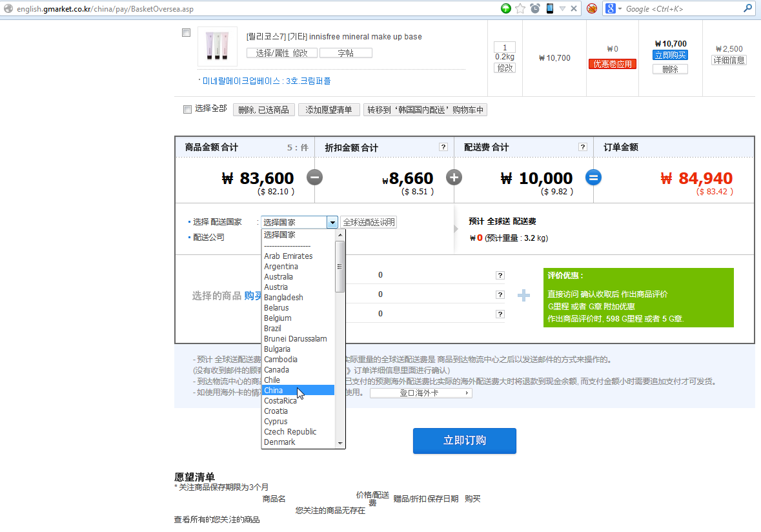Click the green umbrella icon in address bar
This screenshot has width=761, height=532.
[x=505, y=8]
